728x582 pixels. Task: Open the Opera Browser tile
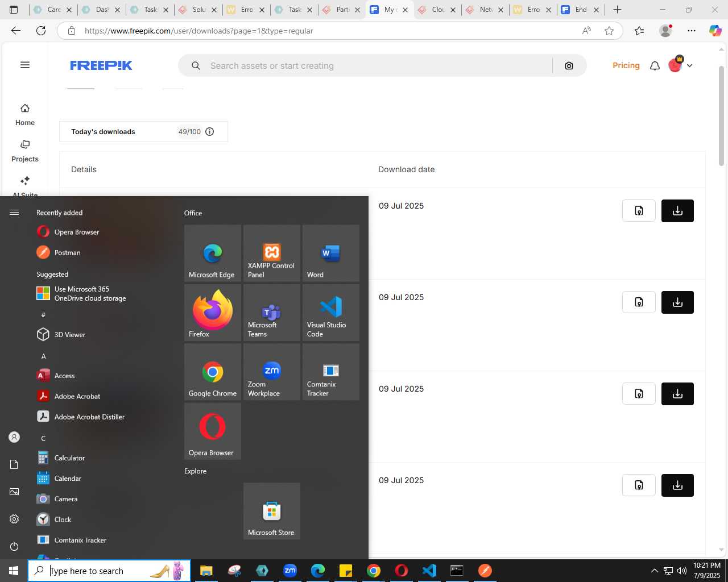(213, 431)
